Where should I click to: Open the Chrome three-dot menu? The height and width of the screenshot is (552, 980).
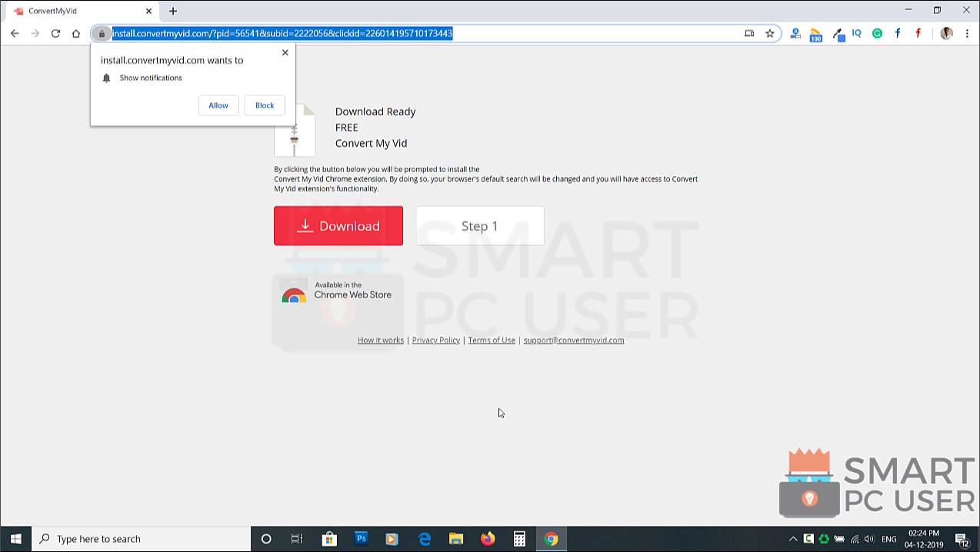coord(967,33)
